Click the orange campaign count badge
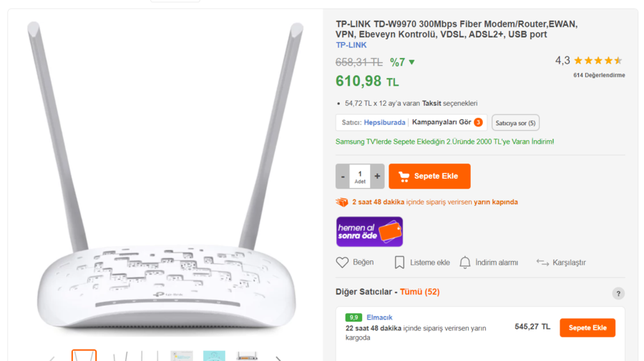 coord(478,122)
